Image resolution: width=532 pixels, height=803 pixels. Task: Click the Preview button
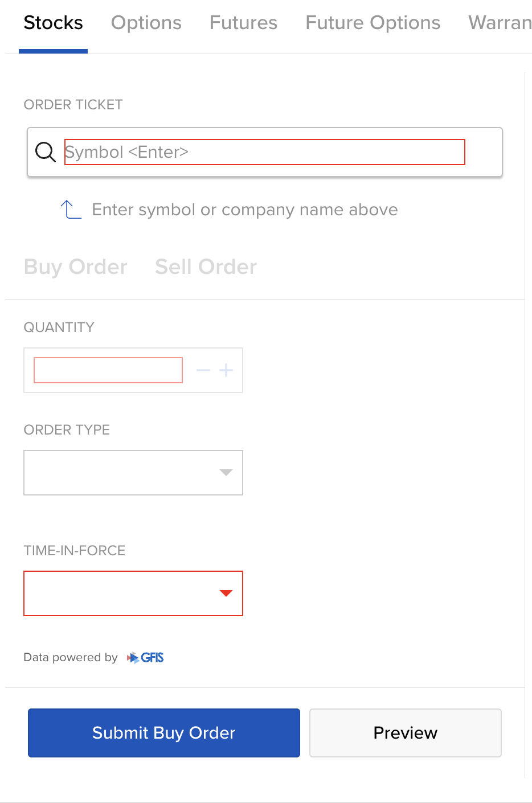(x=405, y=733)
